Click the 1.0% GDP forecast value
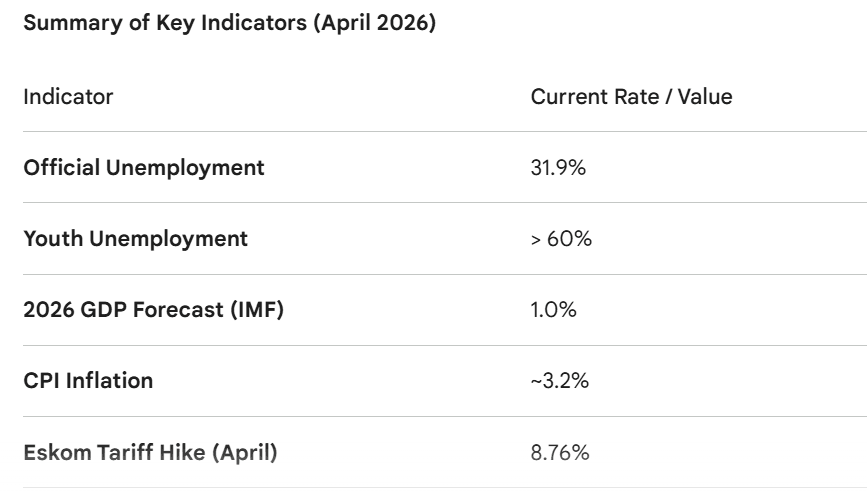 pos(553,310)
